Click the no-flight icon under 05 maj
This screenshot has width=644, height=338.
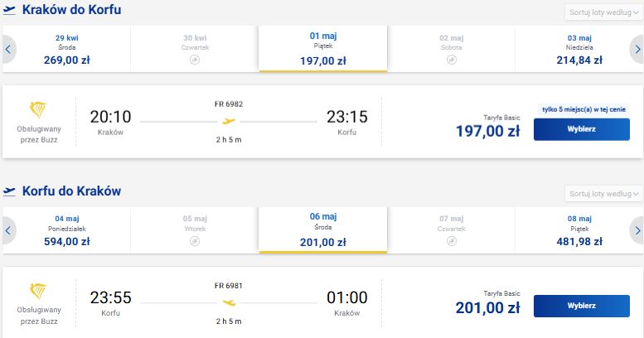point(195,241)
